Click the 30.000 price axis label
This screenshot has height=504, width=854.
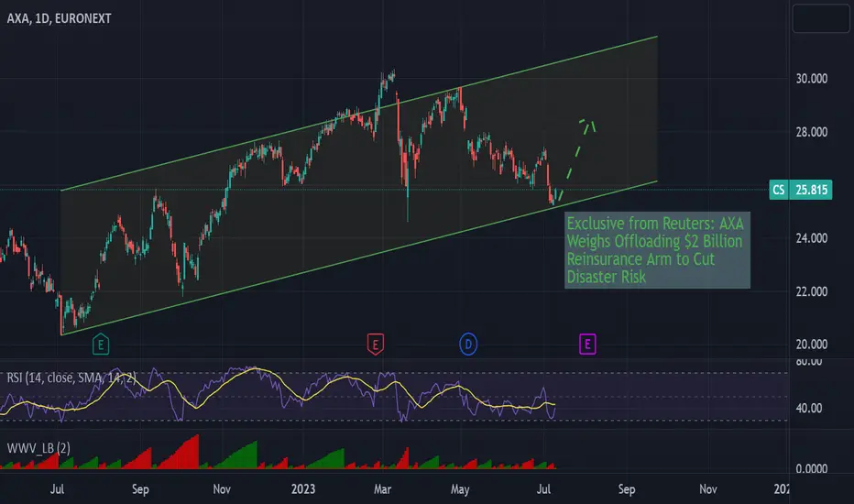click(x=812, y=79)
